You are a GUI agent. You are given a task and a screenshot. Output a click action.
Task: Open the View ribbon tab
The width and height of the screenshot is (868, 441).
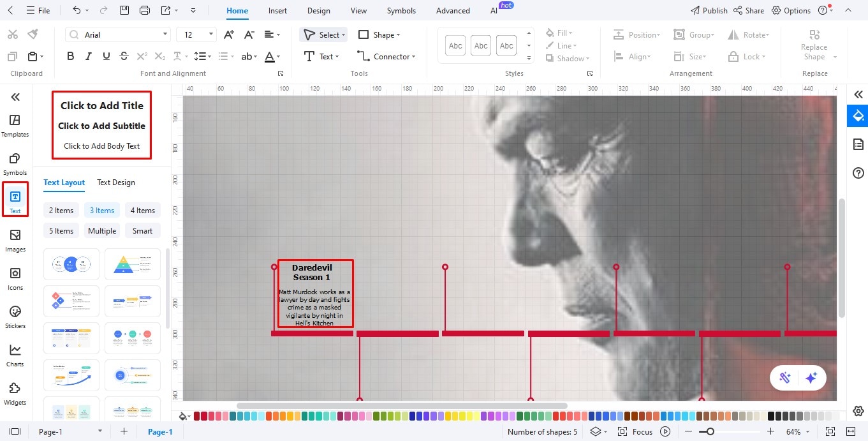[358, 10]
